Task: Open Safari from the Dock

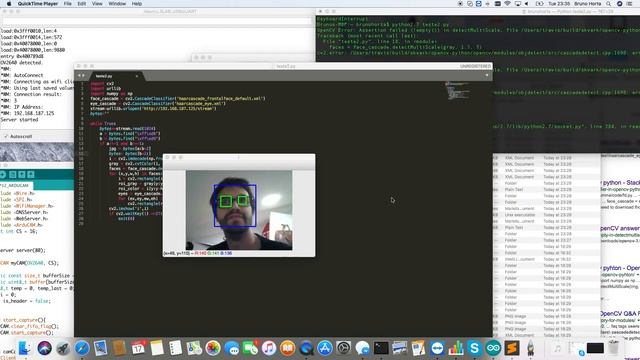Action: (82, 348)
